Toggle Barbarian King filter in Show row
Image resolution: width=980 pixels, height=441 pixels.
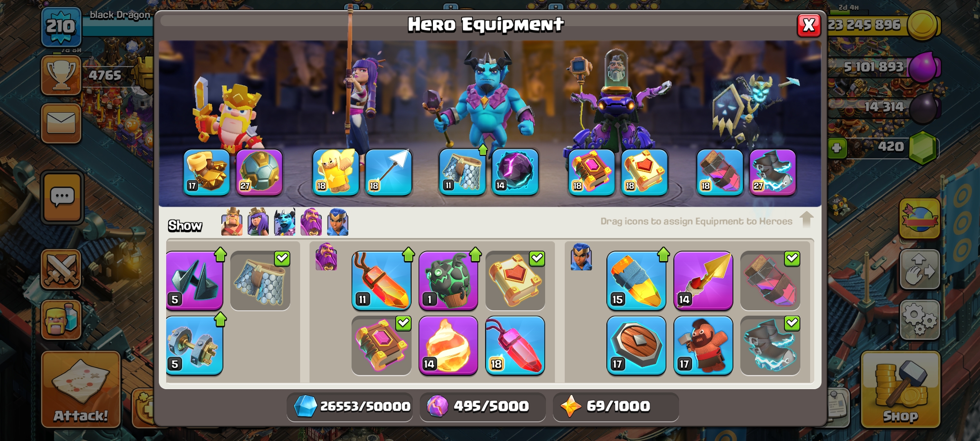[232, 222]
